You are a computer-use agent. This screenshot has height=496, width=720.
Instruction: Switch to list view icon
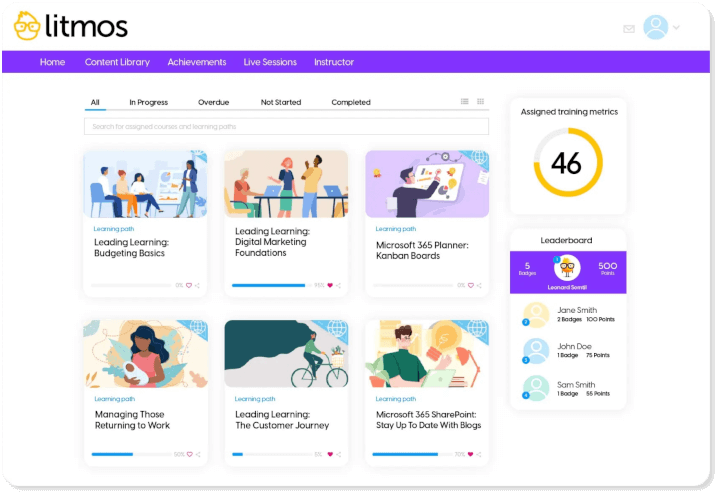coord(465,101)
